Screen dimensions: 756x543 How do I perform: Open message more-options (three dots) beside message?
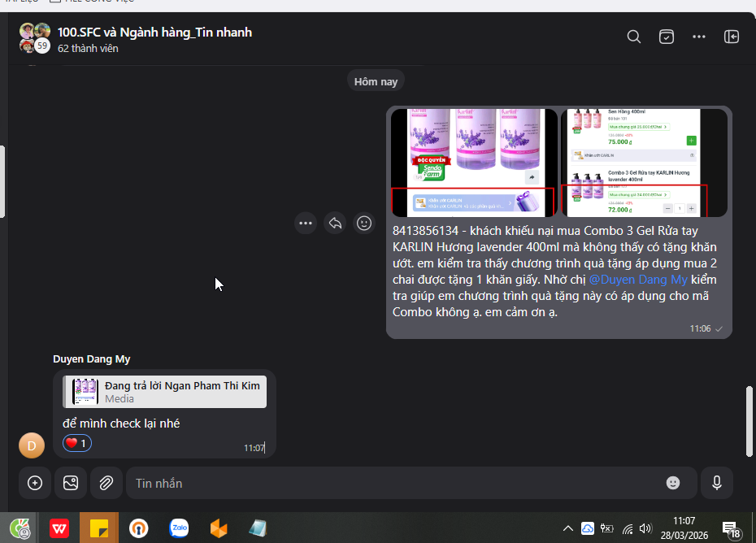(306, 224)
